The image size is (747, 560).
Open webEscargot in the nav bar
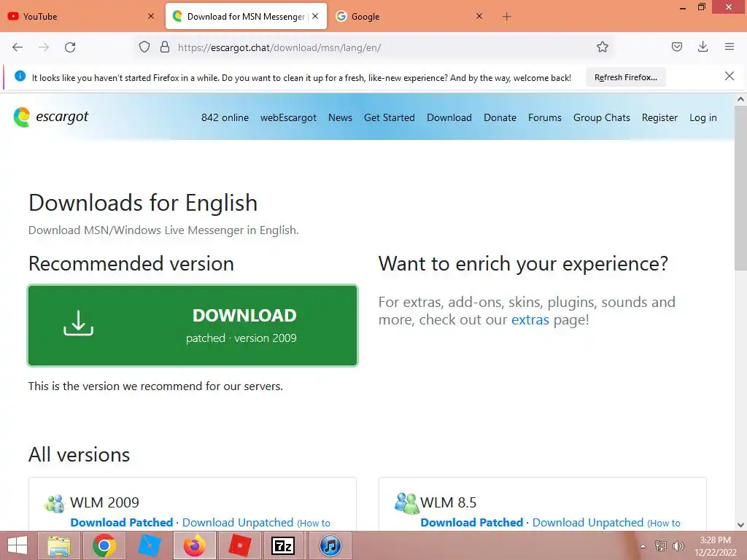click(x=288, y=117)
